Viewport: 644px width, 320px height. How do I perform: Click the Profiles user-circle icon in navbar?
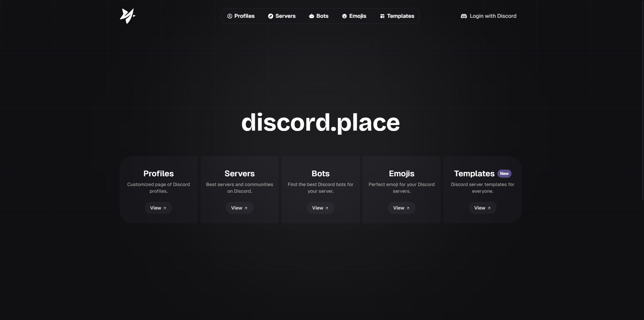[x=230, y=16]
